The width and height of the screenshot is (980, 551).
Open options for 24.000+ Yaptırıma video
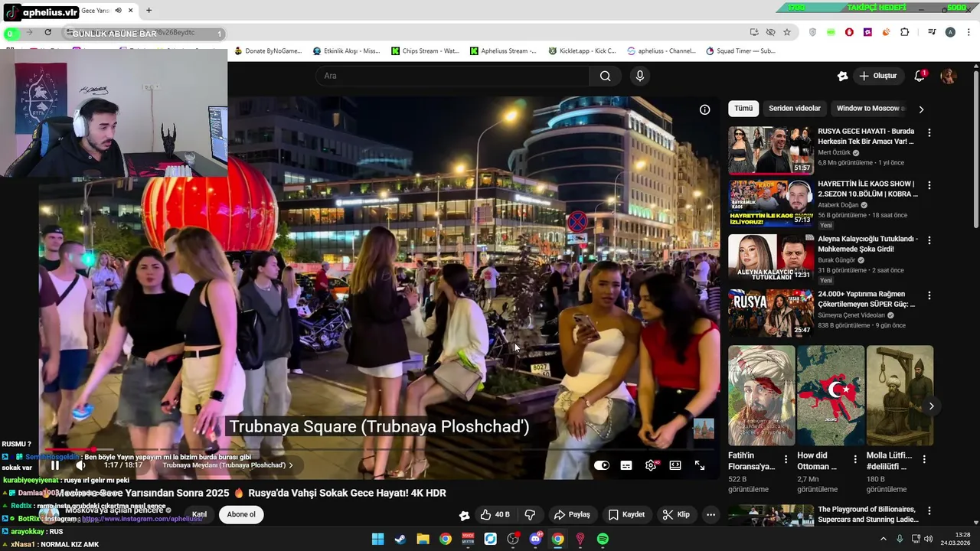(x=929, y=295)
